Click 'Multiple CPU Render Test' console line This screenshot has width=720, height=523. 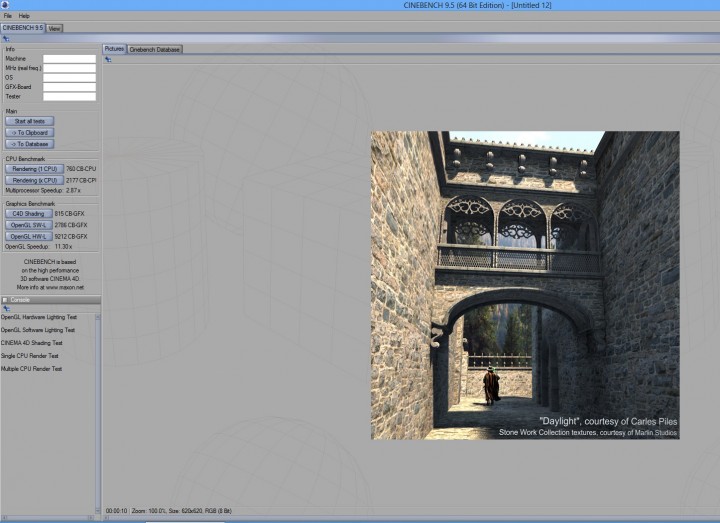(31, 369)
